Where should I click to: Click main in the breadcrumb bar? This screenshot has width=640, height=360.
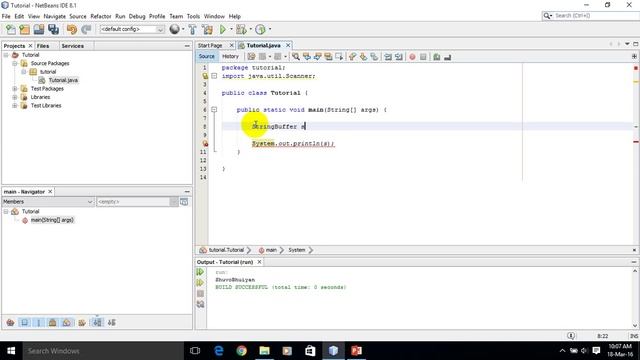point(271,250)
